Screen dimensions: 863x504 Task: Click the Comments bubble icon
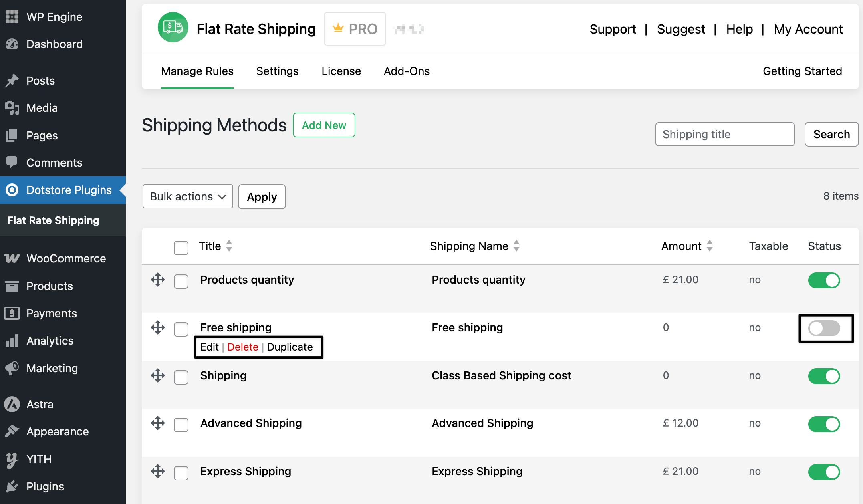coord(12,163)
